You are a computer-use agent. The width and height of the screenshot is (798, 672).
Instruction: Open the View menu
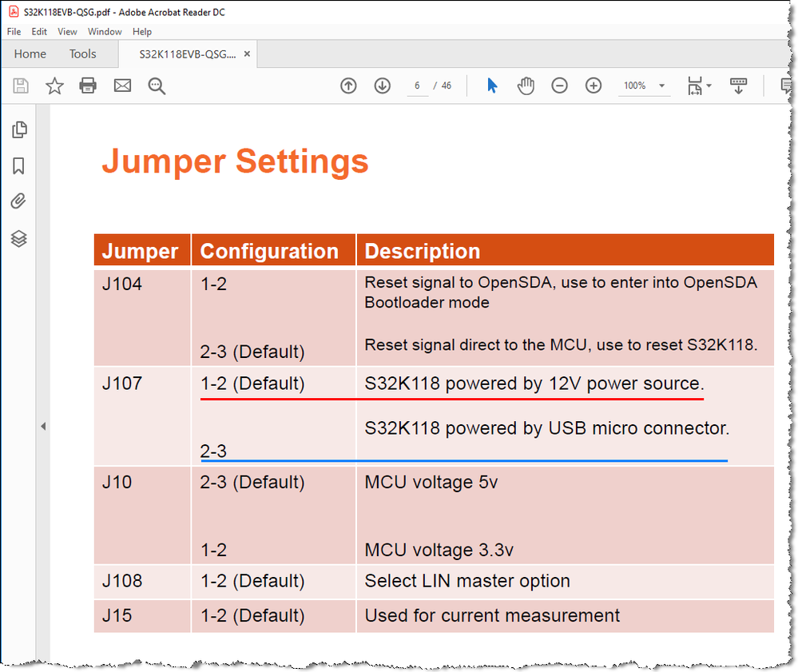point(67,32)
